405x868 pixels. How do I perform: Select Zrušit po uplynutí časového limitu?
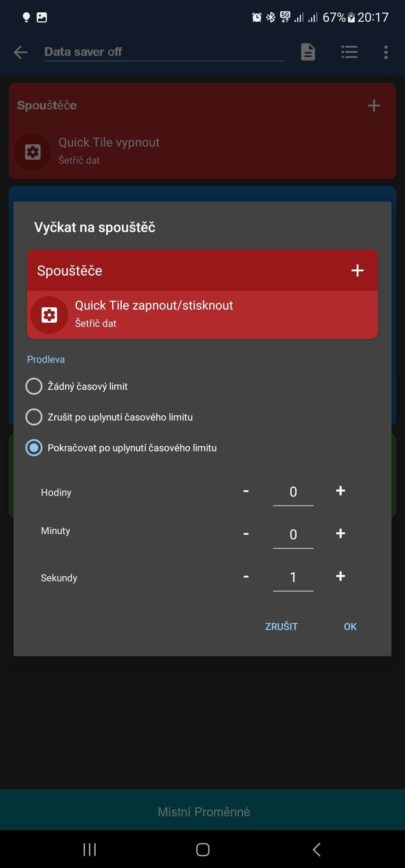(109, 417)
